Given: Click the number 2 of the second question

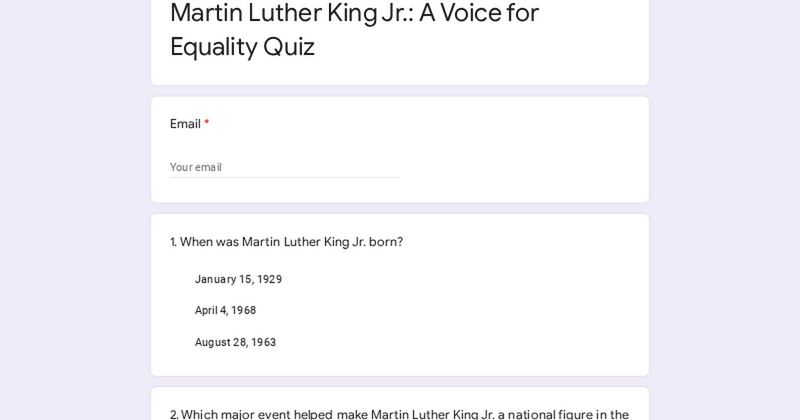Looking at the screenshot, I should [x=173, y=414].
